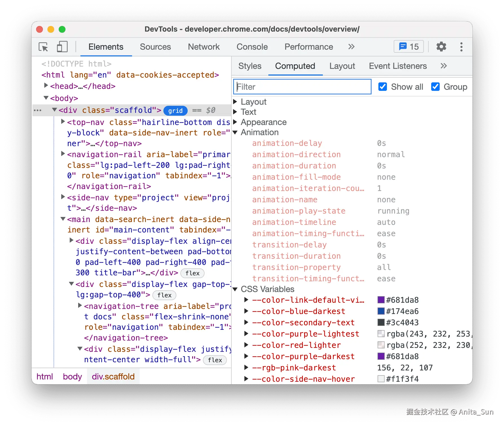
Task: Expand the side-nav element node
Action: (63, 197)
